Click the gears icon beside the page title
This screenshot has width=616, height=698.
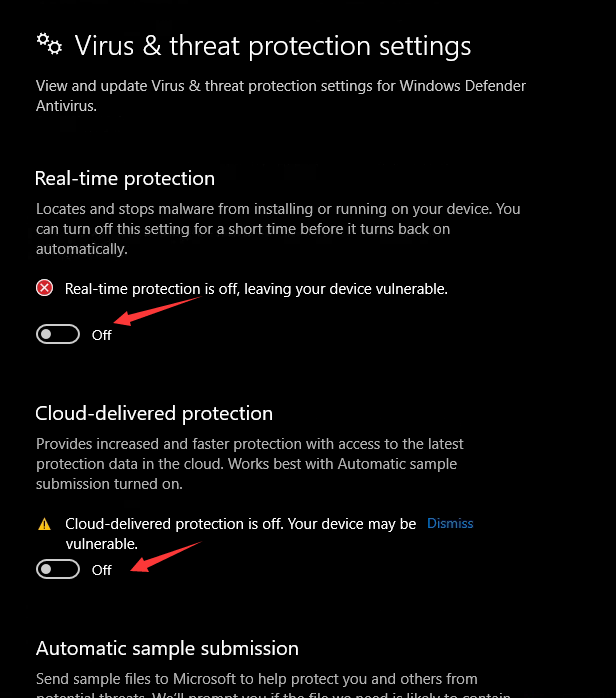[x=49, y=44]
